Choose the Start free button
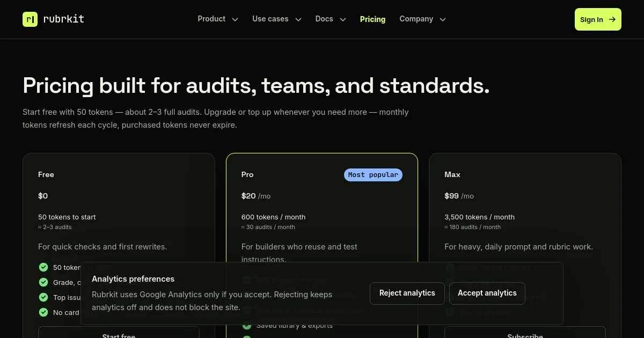Screen dimensions: 644x338 [119, 332]
